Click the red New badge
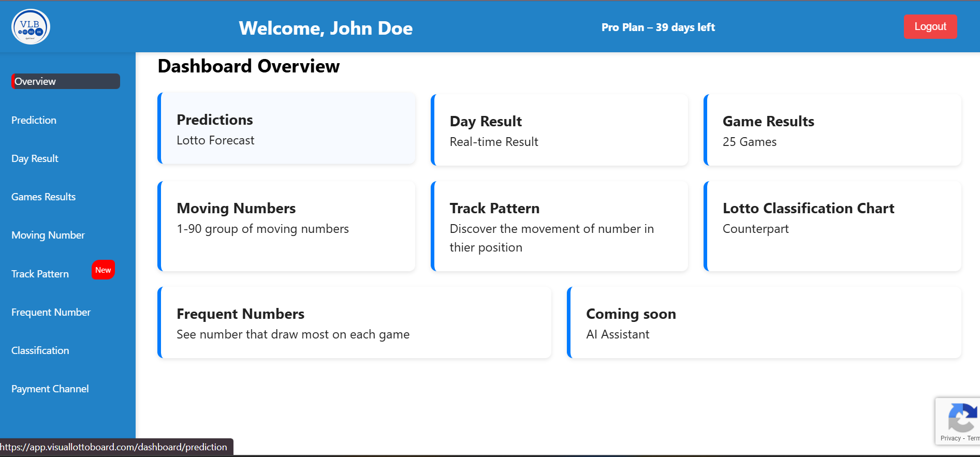Screen dimensions: 980x457 tap(103, 270)
